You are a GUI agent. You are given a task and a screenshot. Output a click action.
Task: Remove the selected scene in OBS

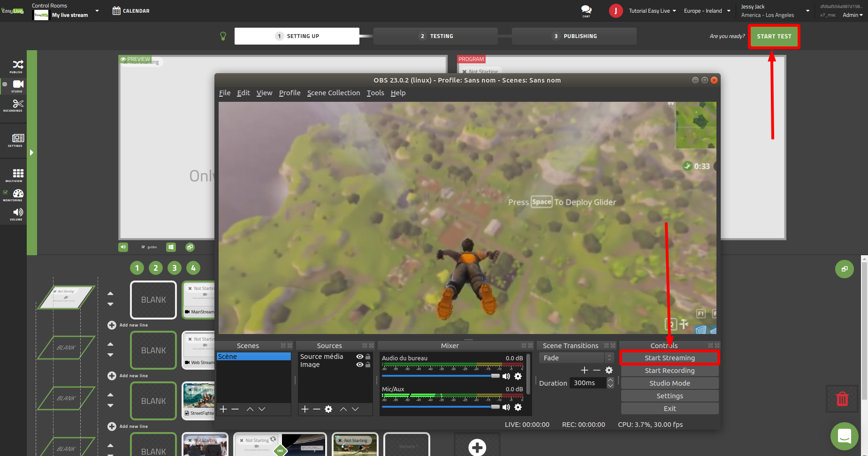(235, 409)
